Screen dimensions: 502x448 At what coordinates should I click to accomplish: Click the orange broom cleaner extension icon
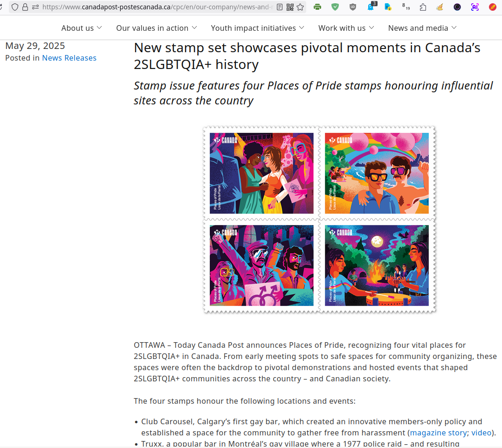(x=440, y=7)
